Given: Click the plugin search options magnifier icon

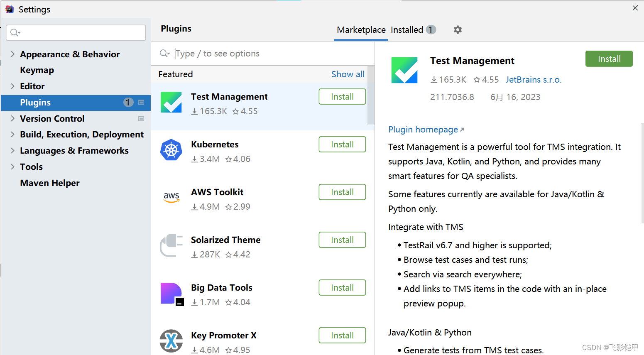Looking at the screenshot, I should click(165, 53).
